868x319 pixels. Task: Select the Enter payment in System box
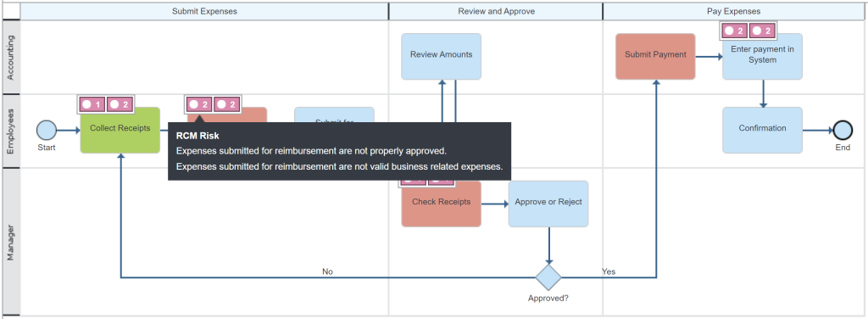point(762,57)
